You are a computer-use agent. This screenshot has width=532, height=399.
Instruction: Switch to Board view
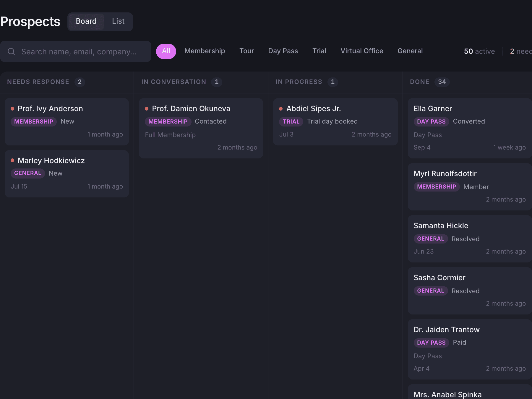pos(86,21)
